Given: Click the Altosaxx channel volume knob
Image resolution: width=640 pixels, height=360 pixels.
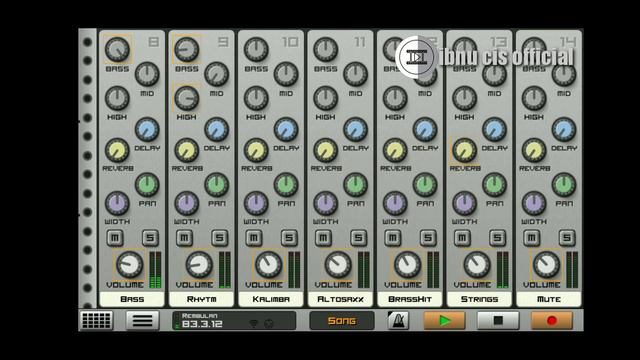Looking at the screenshot, I should click(338, 264).
